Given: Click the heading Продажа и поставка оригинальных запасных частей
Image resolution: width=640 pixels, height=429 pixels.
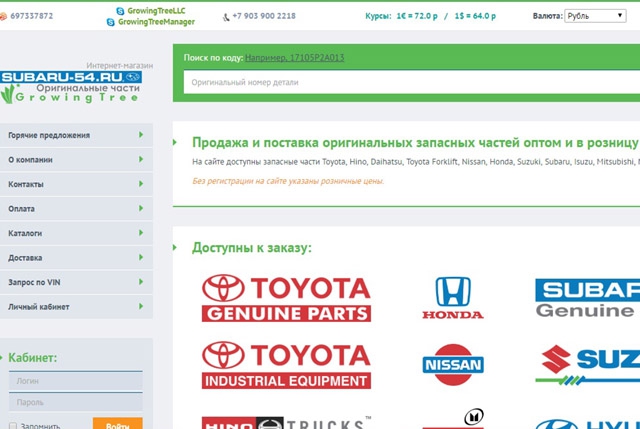Looking at the screenshot, I should coord(416,142).
